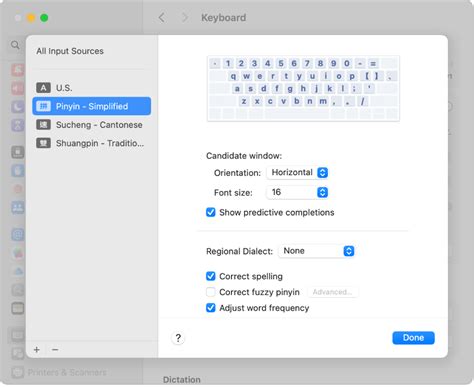Click the Pinyin - Simplified source icon
Viewport: 474px width, 387px height.
[43, 106]
